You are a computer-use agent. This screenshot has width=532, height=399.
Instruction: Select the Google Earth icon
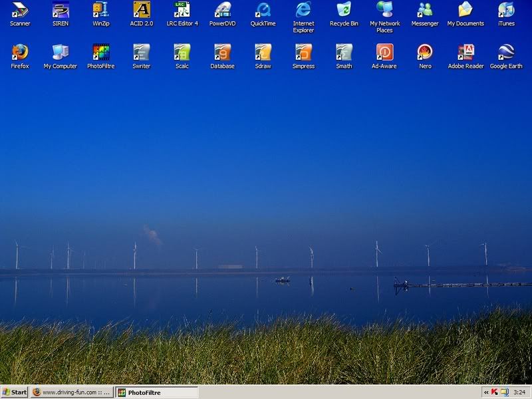coord(506,53)
